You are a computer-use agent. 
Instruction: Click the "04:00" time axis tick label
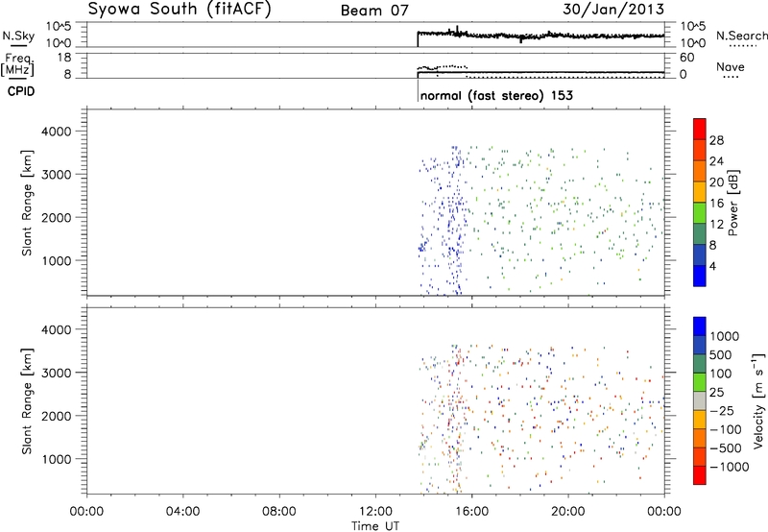[182, 512]
